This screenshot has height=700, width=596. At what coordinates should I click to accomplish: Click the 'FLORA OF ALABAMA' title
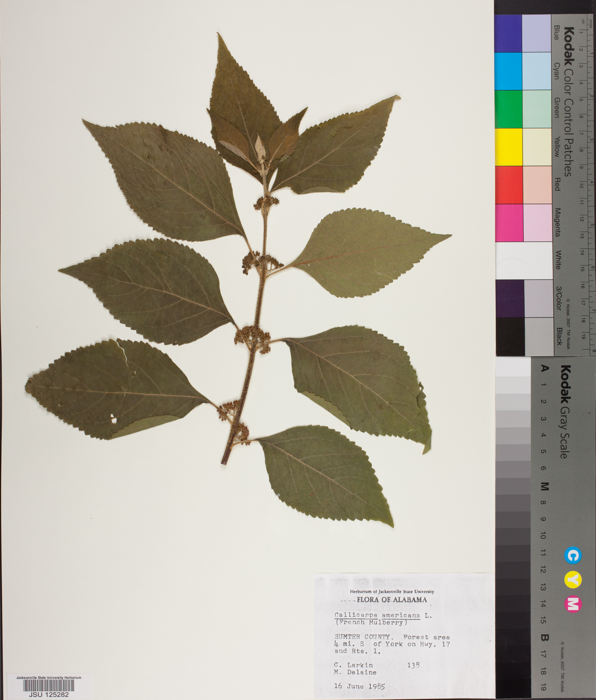pos(392,600)
